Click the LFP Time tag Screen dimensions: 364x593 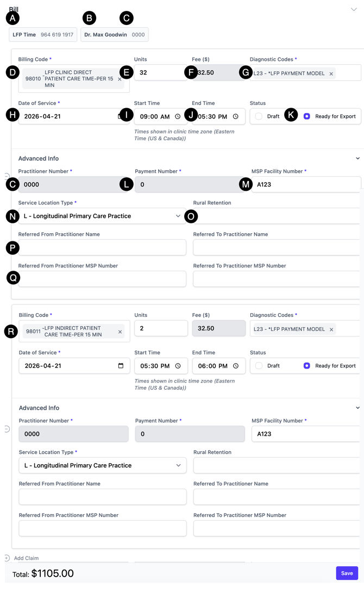click(43, 35)
